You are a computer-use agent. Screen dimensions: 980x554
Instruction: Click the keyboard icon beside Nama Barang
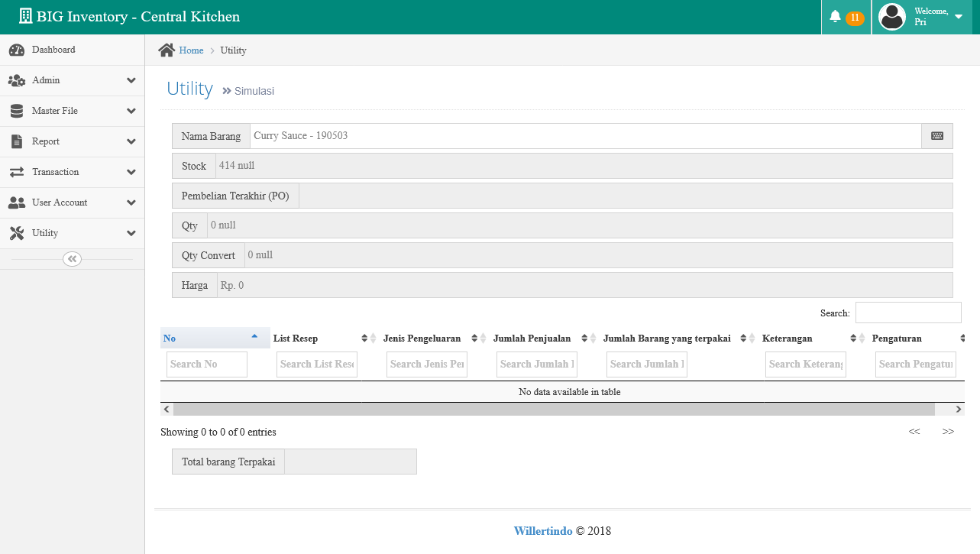pos(937,136)
